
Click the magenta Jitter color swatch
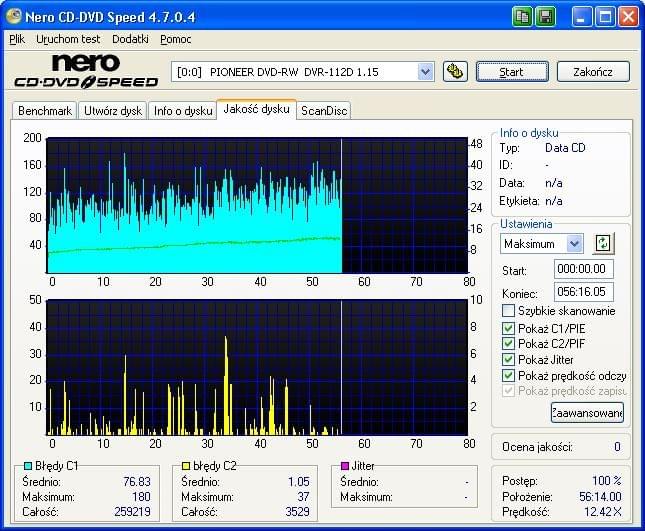coord(345,466)
